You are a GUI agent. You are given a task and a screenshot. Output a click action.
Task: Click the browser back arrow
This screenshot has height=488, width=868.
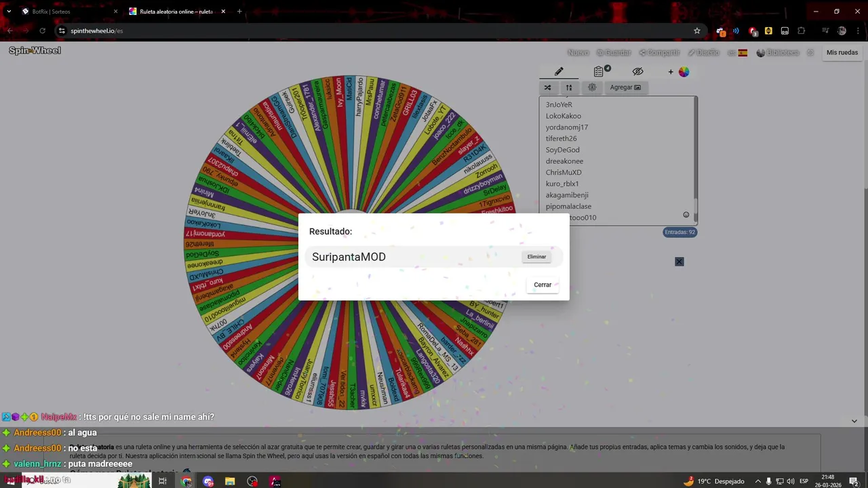[9, 30]
